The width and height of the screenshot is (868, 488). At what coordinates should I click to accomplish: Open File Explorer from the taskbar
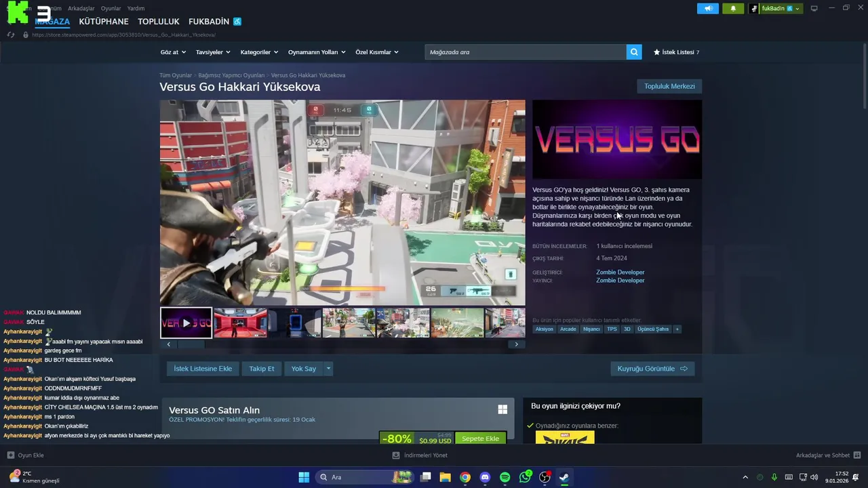(446, 477)
